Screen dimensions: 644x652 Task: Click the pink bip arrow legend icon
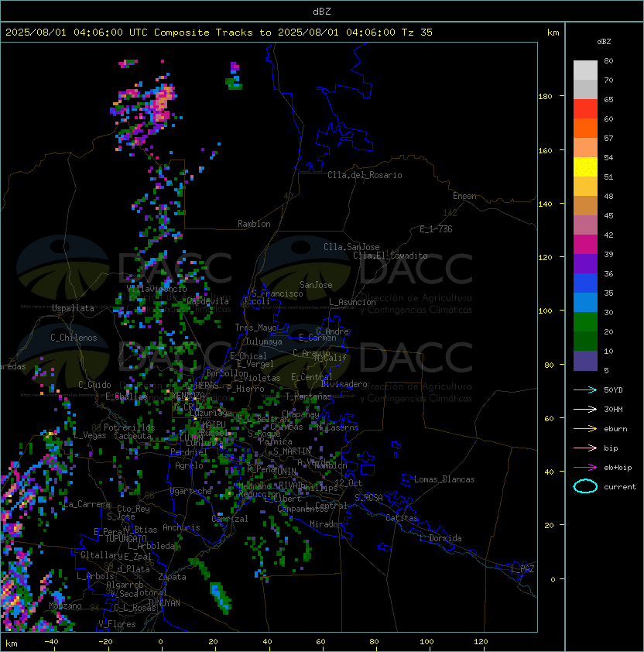585,448
